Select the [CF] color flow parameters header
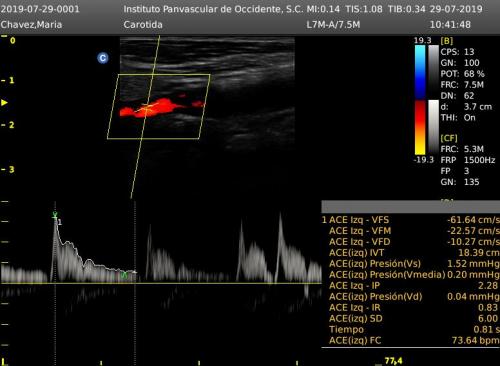The width and height of the screenshot is (500, 366). [x=449, y=138]
